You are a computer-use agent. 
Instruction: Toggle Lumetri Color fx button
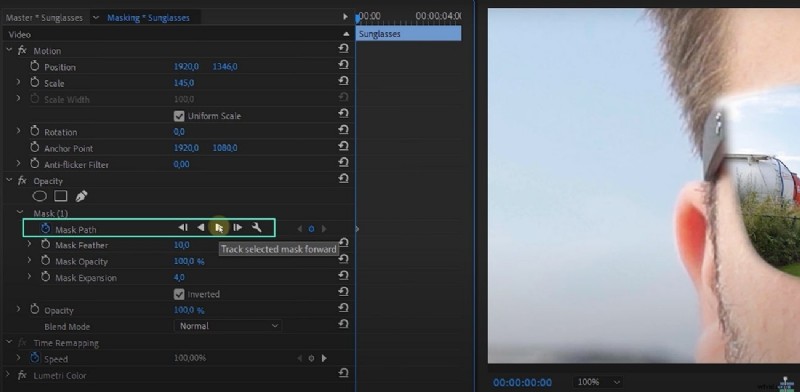click(x=22, y=375)
